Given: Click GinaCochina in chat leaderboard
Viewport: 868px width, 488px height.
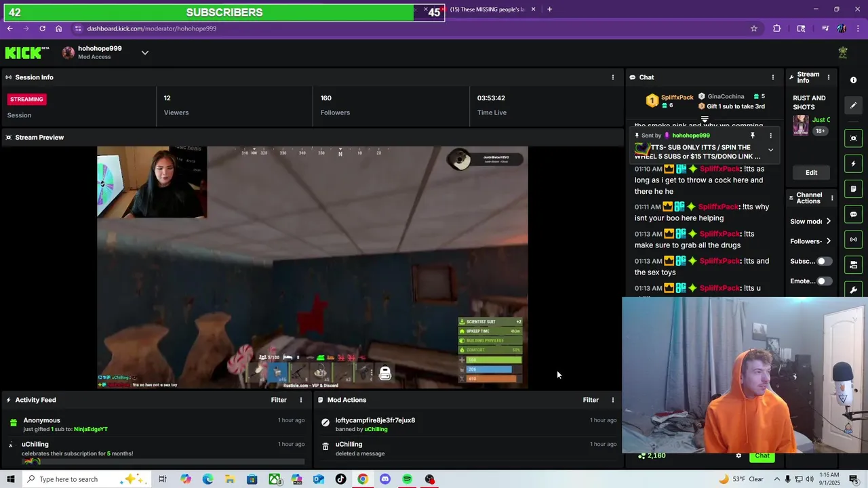Looking at the screenshot, I should 726,96.
